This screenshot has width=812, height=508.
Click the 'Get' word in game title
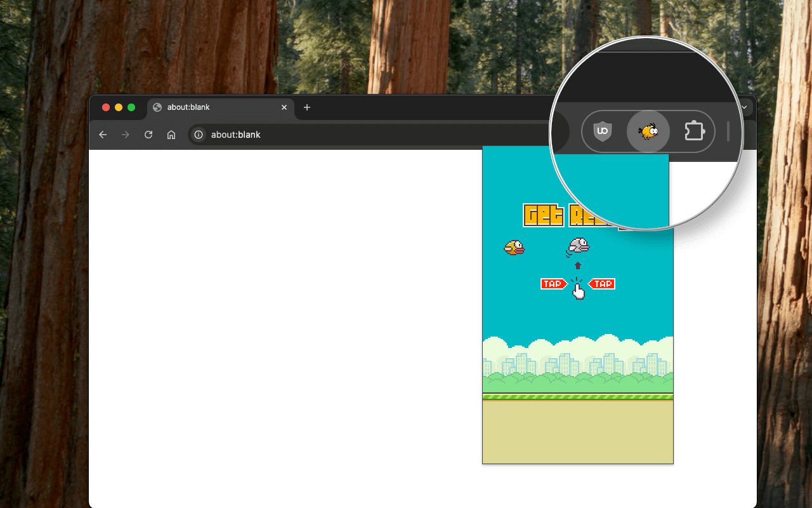point(544,215)
